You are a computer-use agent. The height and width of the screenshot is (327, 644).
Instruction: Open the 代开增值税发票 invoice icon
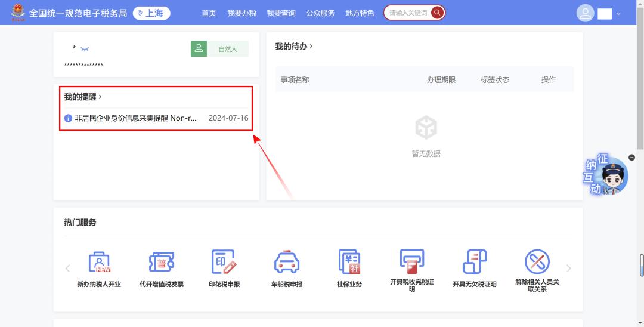click(x=161, y=262)
